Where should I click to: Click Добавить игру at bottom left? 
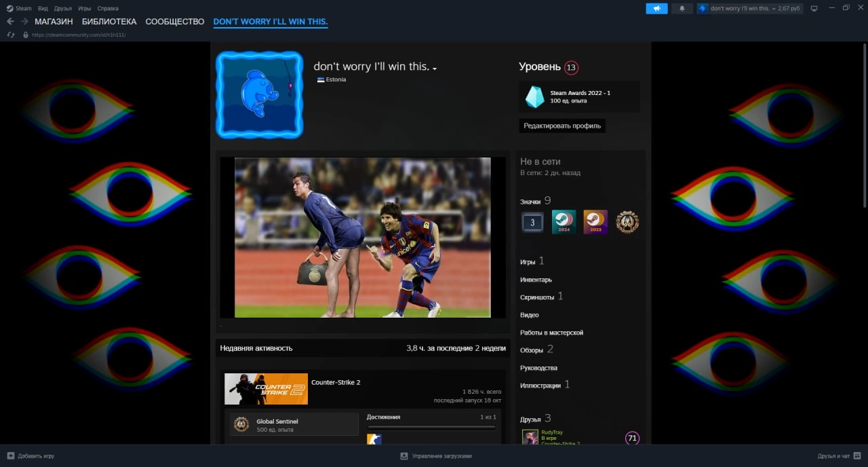point(35,456)
